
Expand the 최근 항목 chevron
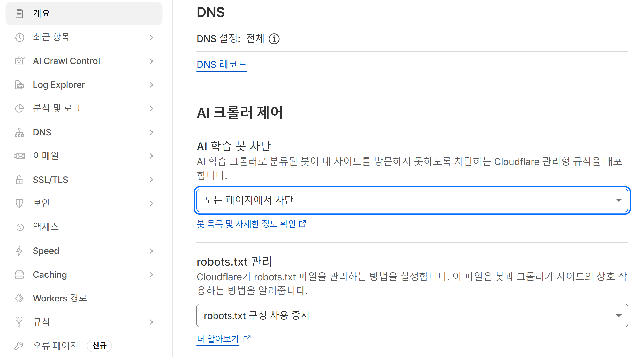pos(151,37)
